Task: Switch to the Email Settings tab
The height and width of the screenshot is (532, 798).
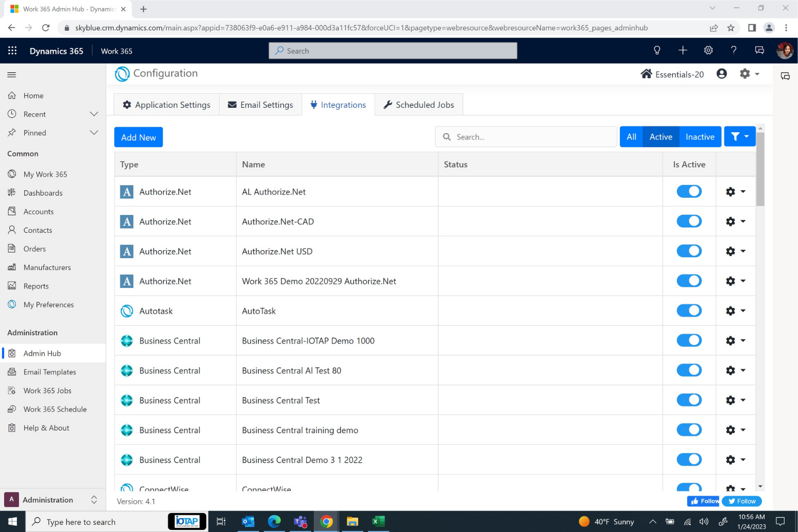Action: [x=260, y=105]
